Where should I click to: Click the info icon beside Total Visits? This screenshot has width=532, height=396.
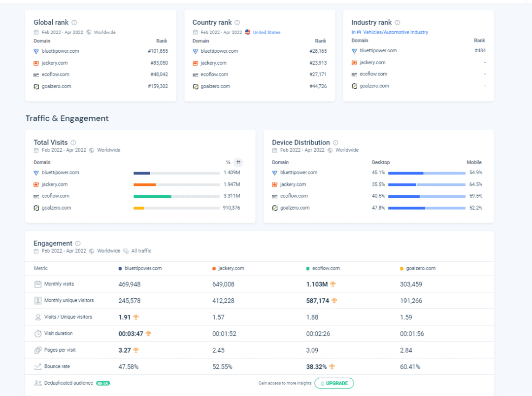click(x=73, y=143)
